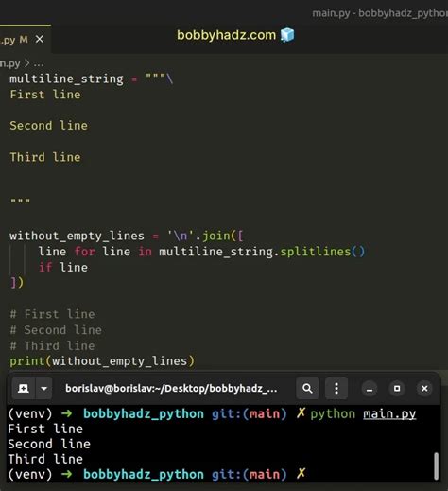Viewport: 448px width, 491px height.
Task: Click the without_empty_lines variable name
Action: (x=77, y=236)
